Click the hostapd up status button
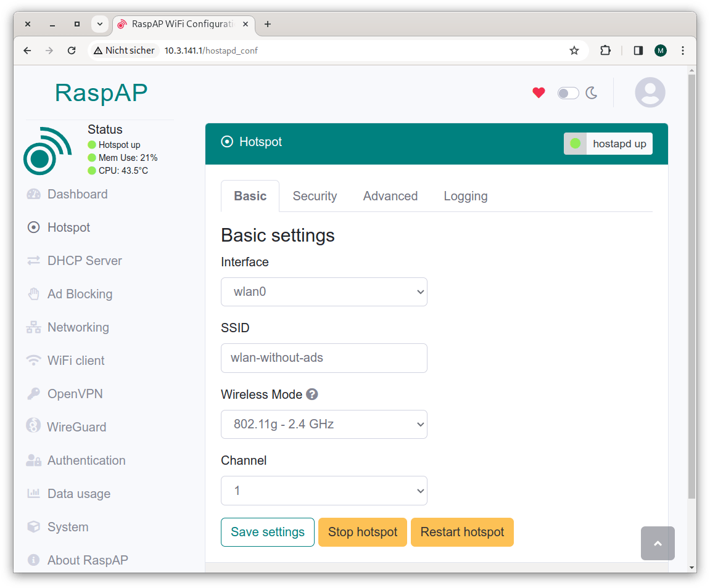Viewport: 710px width, 588px height. point(608,144)
